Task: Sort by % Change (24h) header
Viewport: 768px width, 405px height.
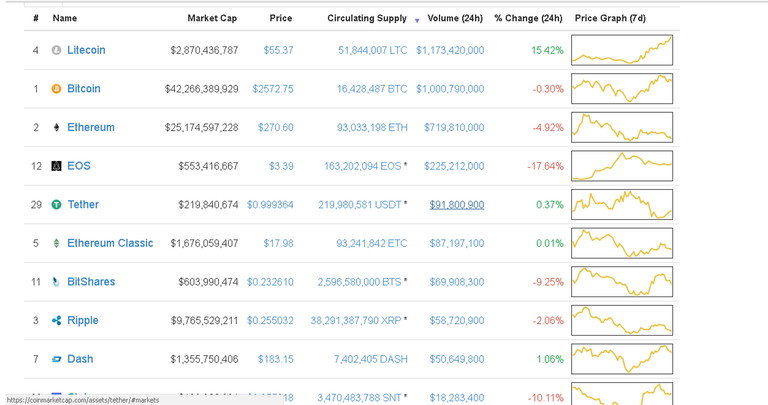Action: pos(528,18)
